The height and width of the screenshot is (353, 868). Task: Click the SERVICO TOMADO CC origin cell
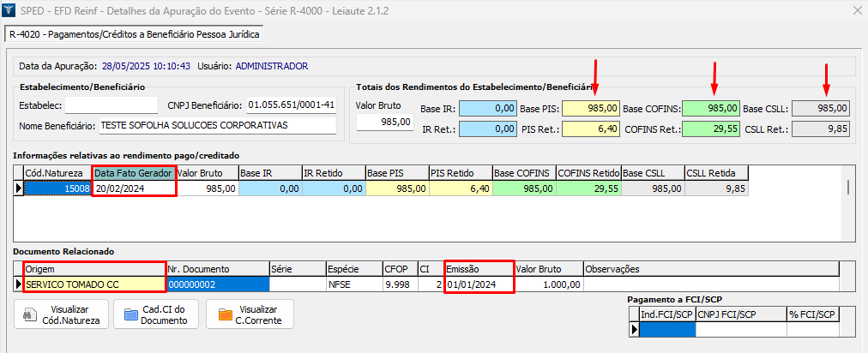click(94, 284)
